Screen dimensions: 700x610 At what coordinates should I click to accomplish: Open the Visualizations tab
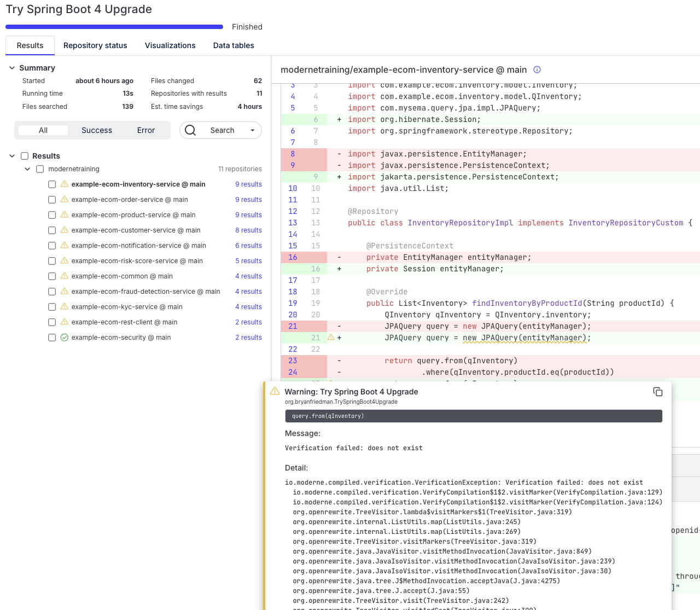point(170,45)
